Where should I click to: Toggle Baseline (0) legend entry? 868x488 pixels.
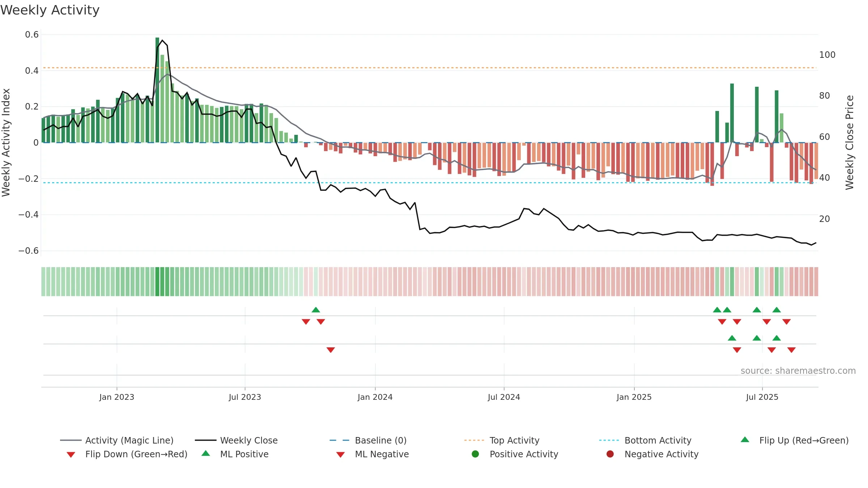[x=368, y=440]
